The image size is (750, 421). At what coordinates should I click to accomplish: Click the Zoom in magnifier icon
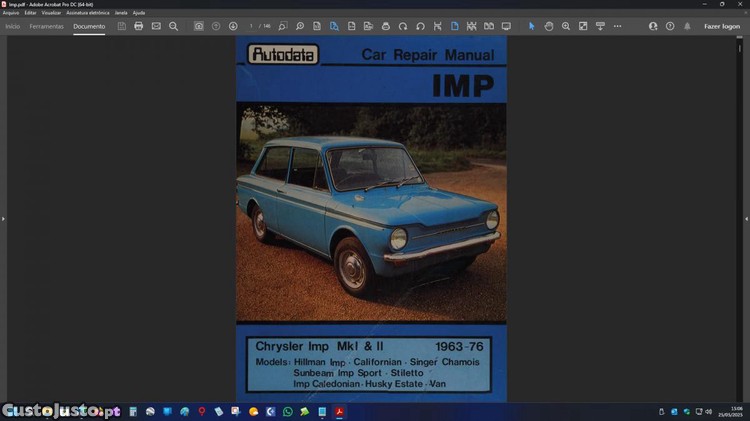point(566,26)
